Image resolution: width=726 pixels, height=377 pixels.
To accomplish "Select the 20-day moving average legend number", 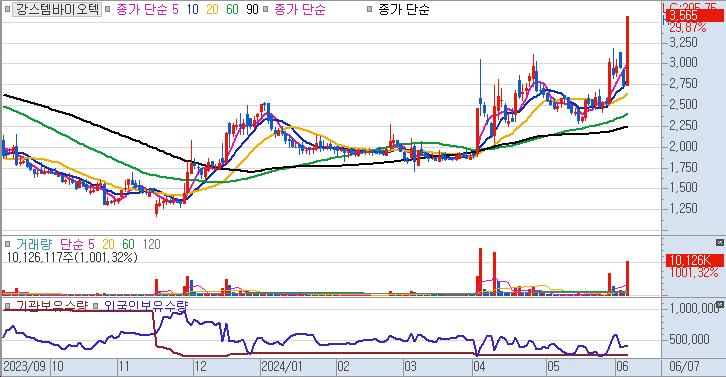I will 212,9.
